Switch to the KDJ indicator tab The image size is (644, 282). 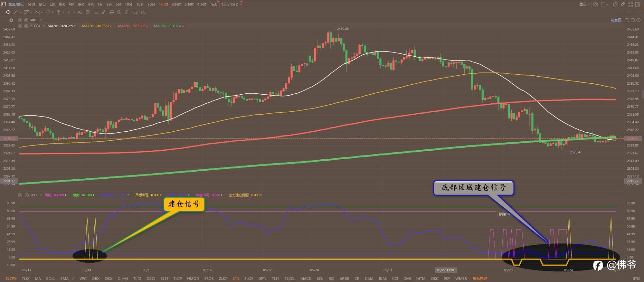[320, 278]
